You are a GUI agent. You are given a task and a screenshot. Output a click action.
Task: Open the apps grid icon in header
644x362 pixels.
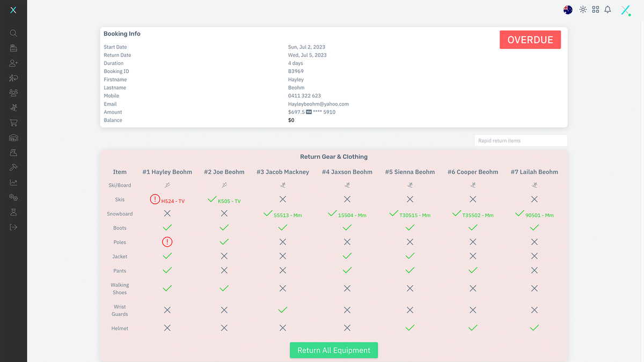pyautogui.click(x=595, y=10)
